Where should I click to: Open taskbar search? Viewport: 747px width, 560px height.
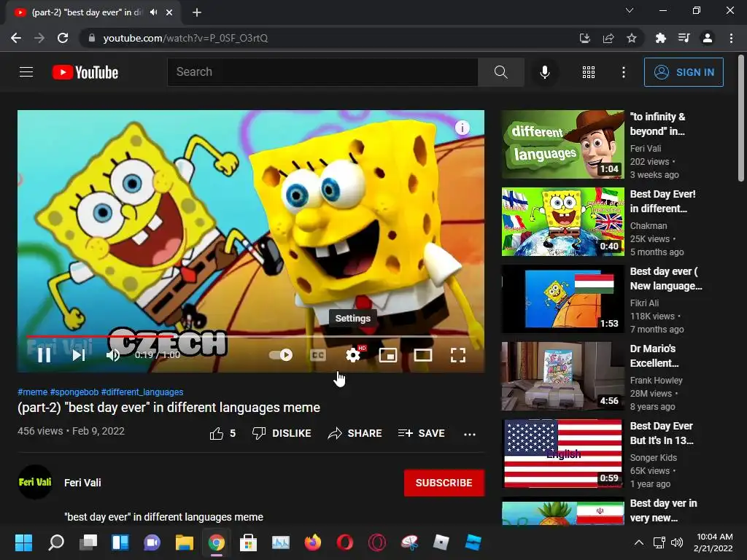pyautogui.click(x=55, y=542)
